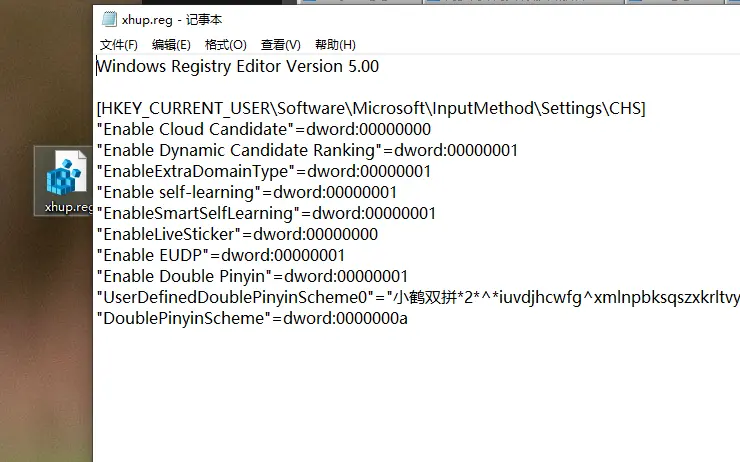Open the 文件(F) menu
The image size is (740, 462).
coord(118,45)
